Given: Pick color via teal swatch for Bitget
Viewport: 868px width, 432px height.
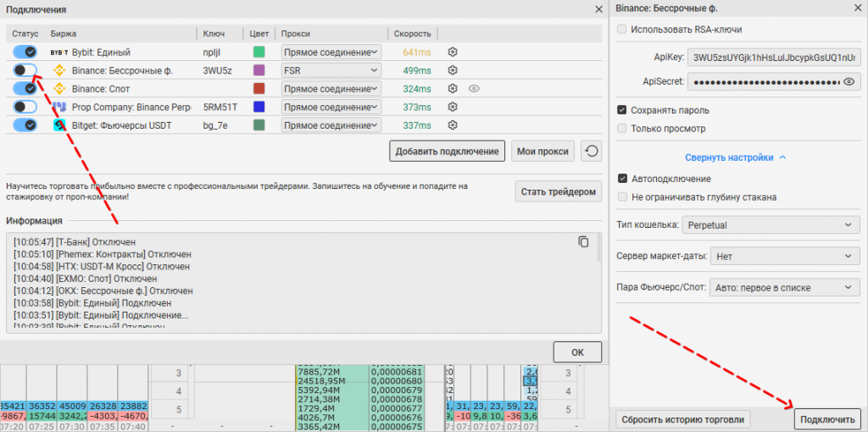Looking at the screenshot, I should click(x=259, y=125).
